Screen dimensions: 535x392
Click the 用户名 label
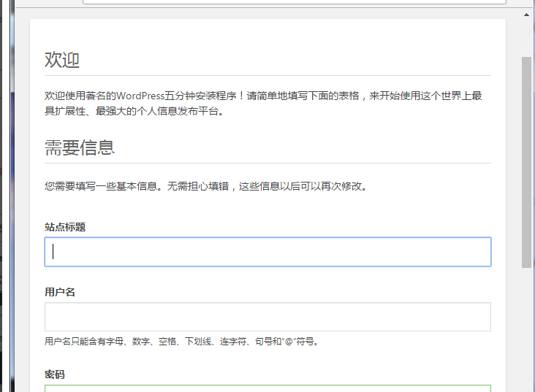[60, 292]
